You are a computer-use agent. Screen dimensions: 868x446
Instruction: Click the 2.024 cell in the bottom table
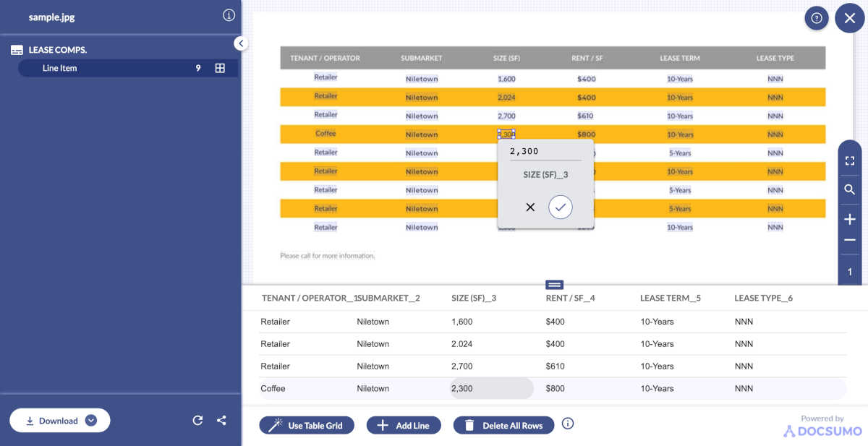click(x=461, y=344)
